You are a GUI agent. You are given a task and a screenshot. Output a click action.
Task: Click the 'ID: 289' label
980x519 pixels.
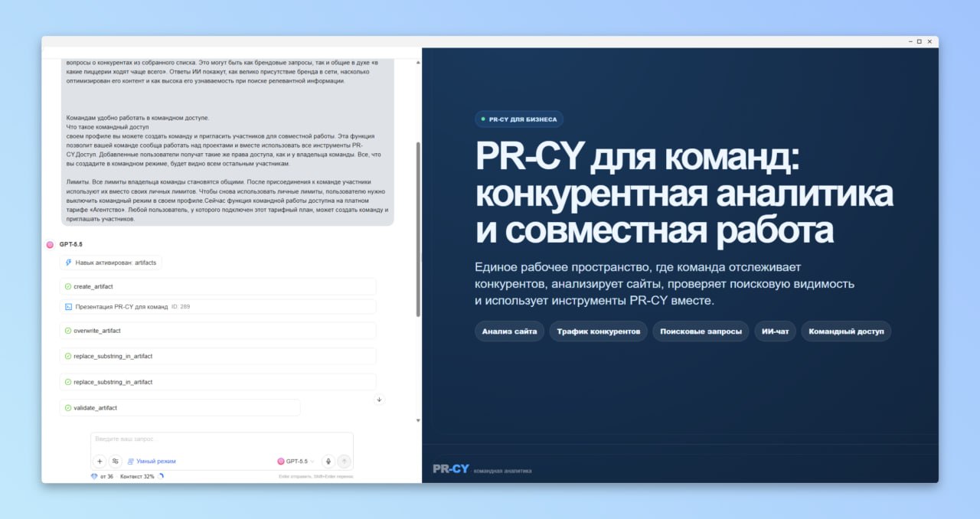181,307
